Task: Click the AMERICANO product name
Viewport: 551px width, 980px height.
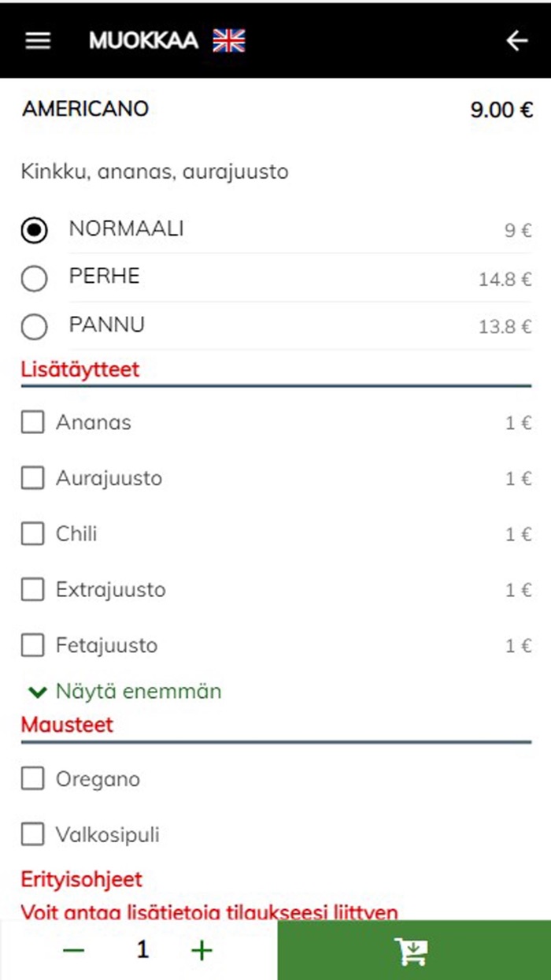Action: (x=85, y=110)
